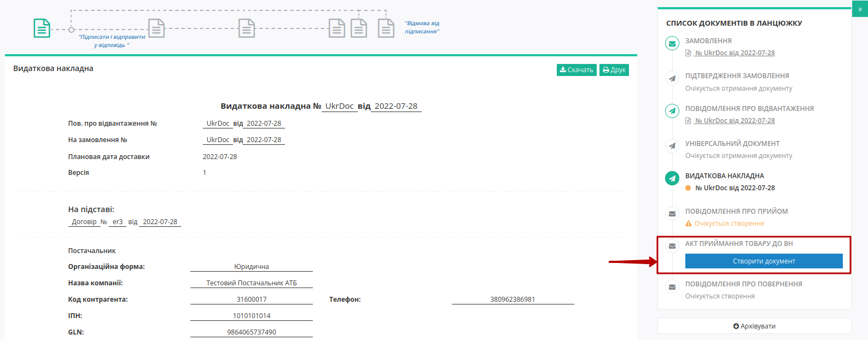Click paper plane icon for ПІДТВЕРДЖЕННЯ ЗАМОВЛЕННЯ
The width and height of the screenshot is (868, 340).
tap(672, 78)
